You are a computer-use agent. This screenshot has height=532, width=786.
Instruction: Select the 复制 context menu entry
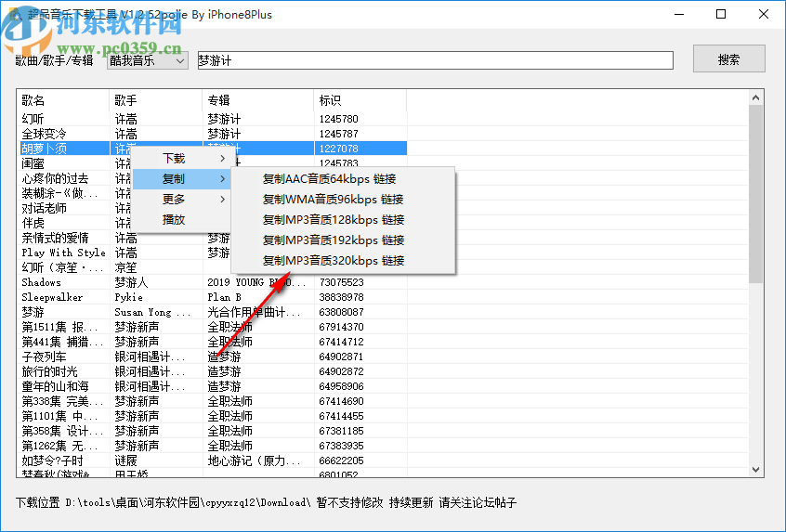tap(181, 179)
